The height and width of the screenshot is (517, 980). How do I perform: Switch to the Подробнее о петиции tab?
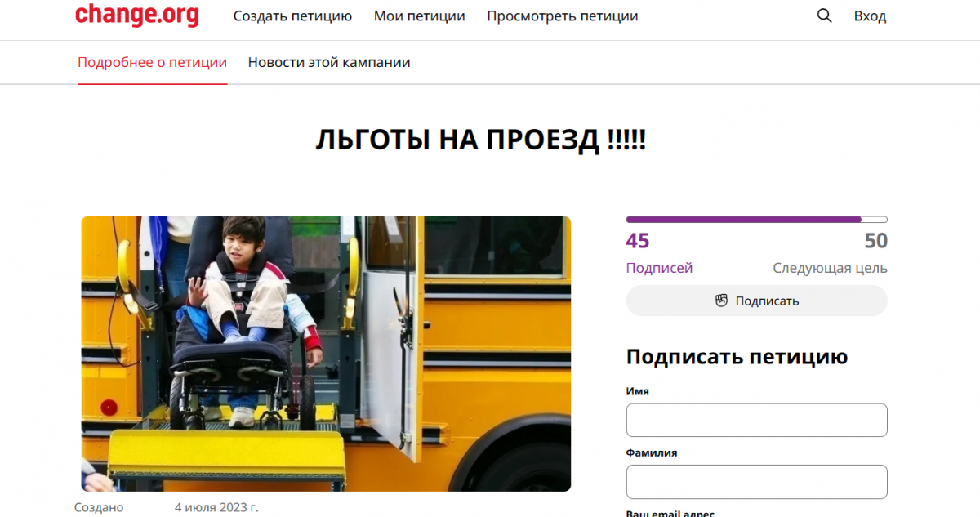click(152, 62)
